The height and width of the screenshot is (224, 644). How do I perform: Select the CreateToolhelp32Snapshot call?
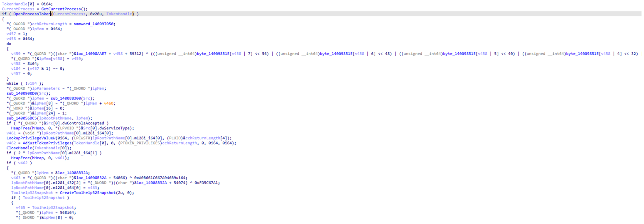coord(88,193)
